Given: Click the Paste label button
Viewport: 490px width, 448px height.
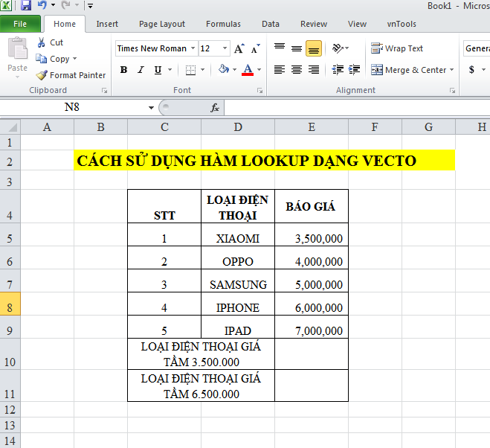Looking at the screenshot, I should tap(17, 68).
